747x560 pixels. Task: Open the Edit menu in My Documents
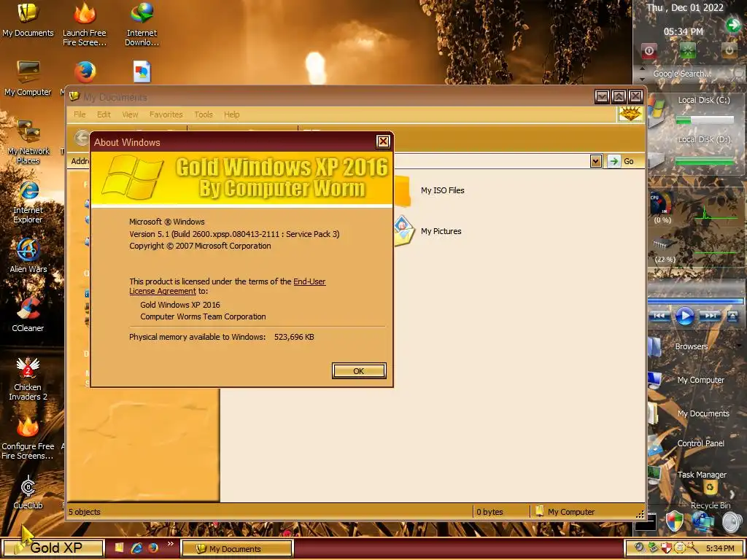(104, 114)
